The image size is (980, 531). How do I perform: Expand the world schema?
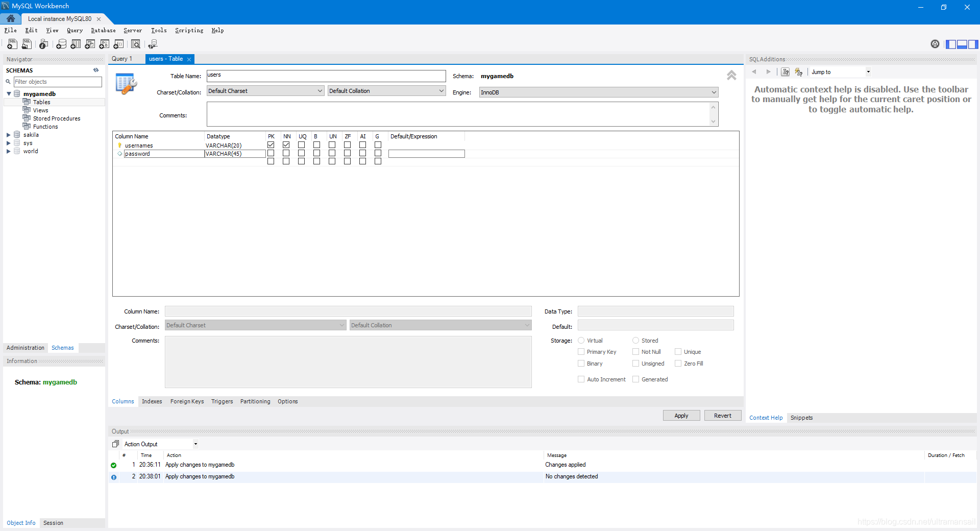point(9,151)
